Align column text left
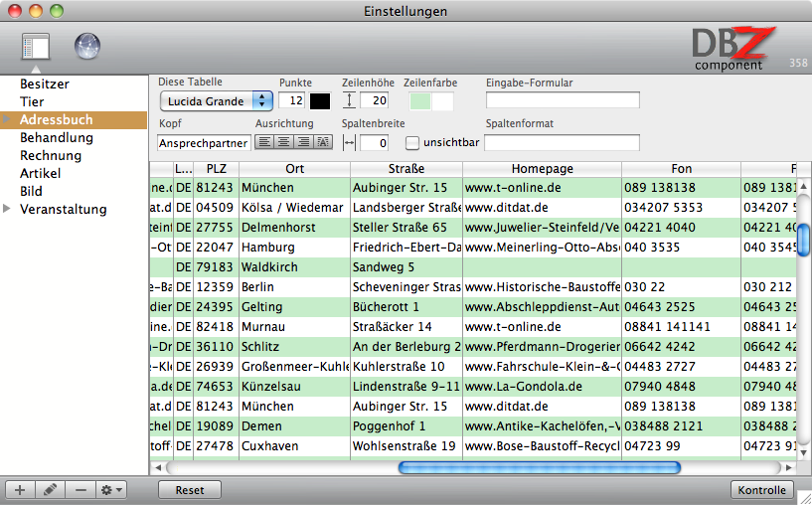The width and height of the screenshot is (812, 505). point(264,142)
